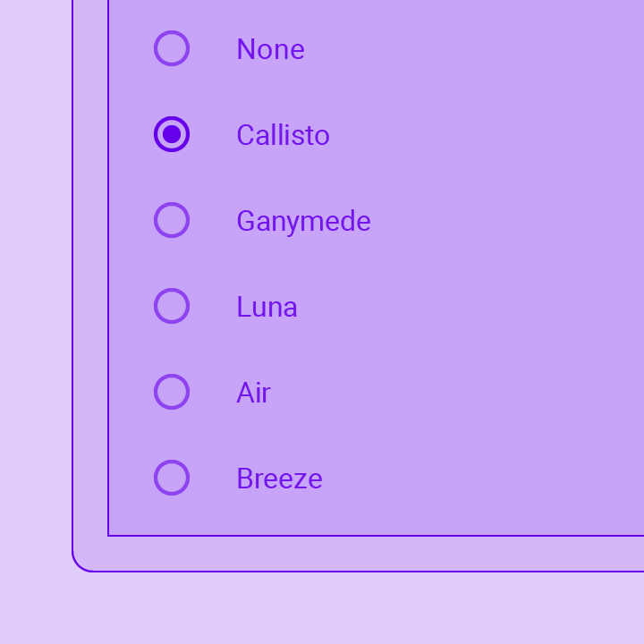Click the None label text
The width and height of the screenshot is (644, 644).
pyautogui.click(x=271, y=49)
